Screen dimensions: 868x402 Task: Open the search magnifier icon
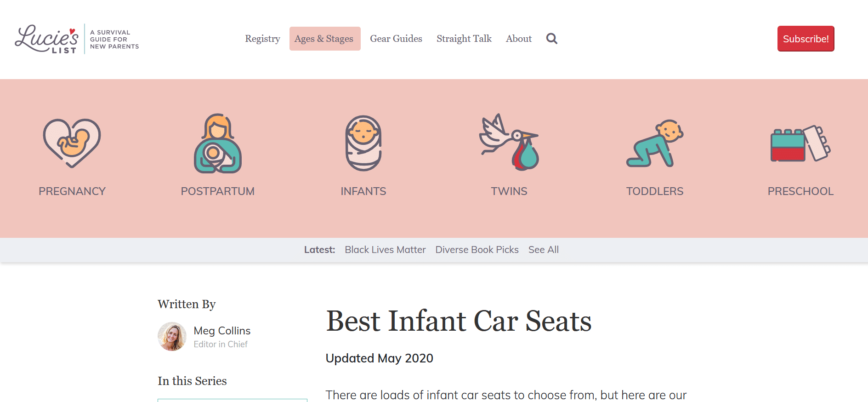pos(552,39)
